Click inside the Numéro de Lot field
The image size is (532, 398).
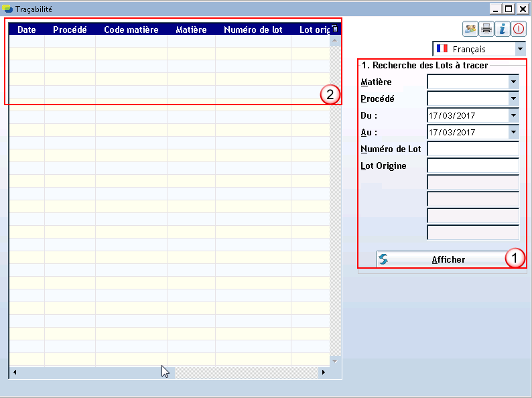pyautogui.click(x=473, y=149)
